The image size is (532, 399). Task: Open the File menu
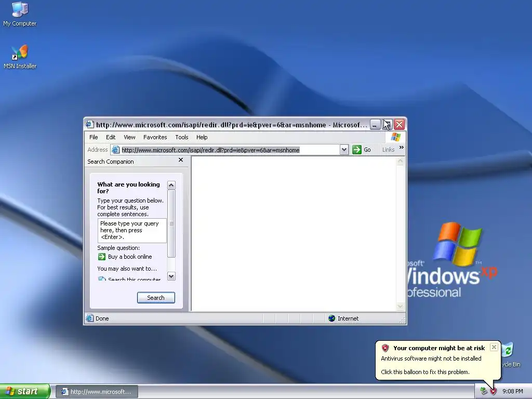coord(94,137)
